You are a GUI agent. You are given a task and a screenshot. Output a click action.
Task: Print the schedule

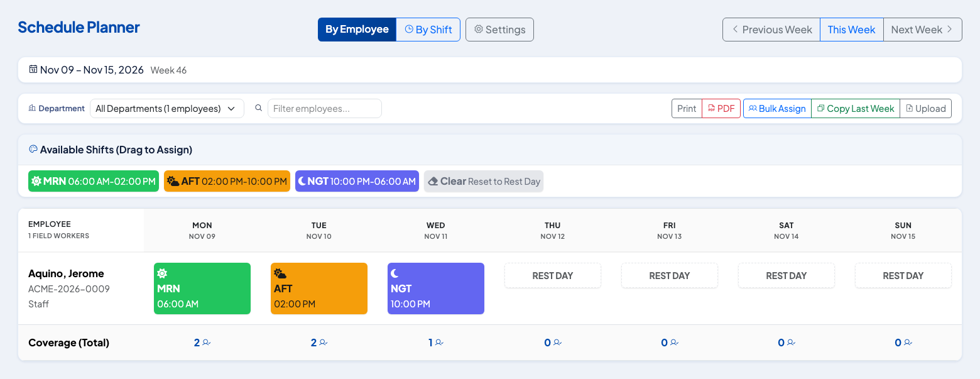(687, 108)
